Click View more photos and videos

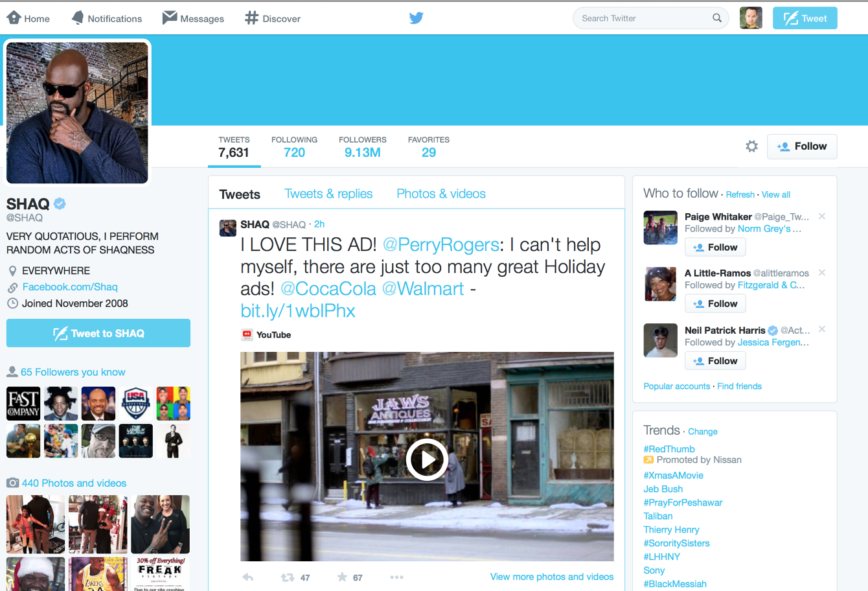(552, 577)
